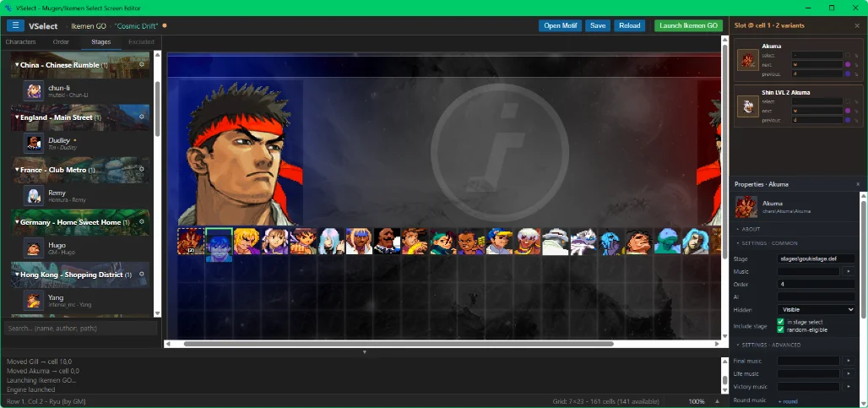The width and height of the screenshot is (868, 408).
Task: Close the Properties - Akuma panel
Action: coord(858,184)
